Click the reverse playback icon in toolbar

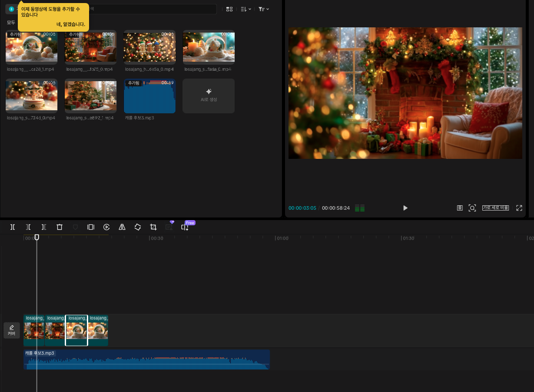point(106,227)
